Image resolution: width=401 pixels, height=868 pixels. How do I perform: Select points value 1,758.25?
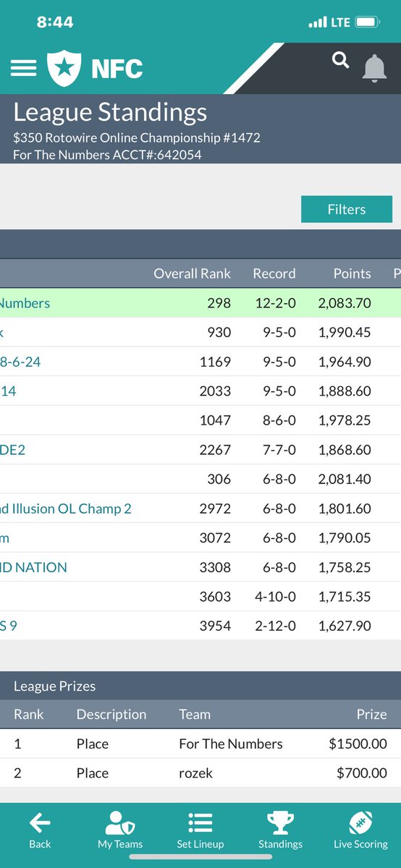point(345,567)
